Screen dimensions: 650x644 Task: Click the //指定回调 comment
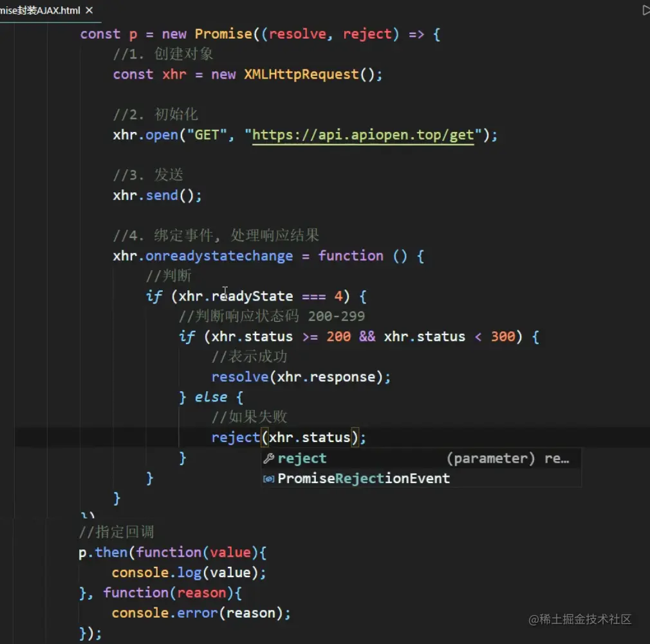(116, 532)
